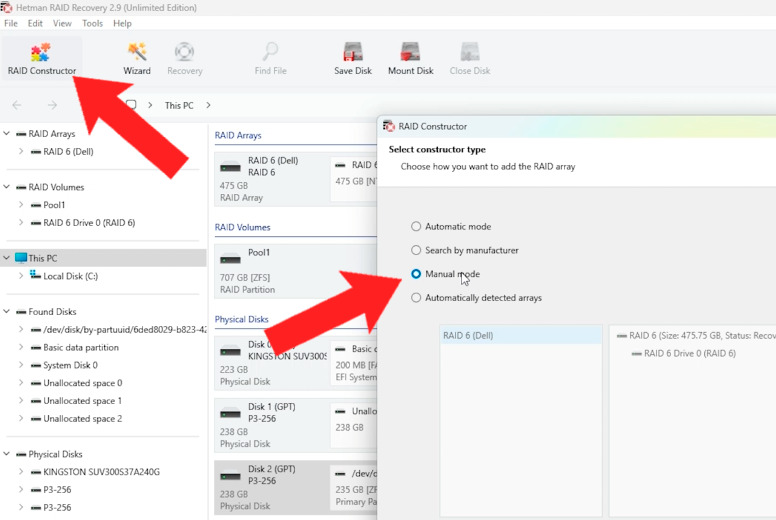Collapse the RAID Volumes tree section
Image resolution: width=776 pixels, height=520 pixels.
(6, 187)
